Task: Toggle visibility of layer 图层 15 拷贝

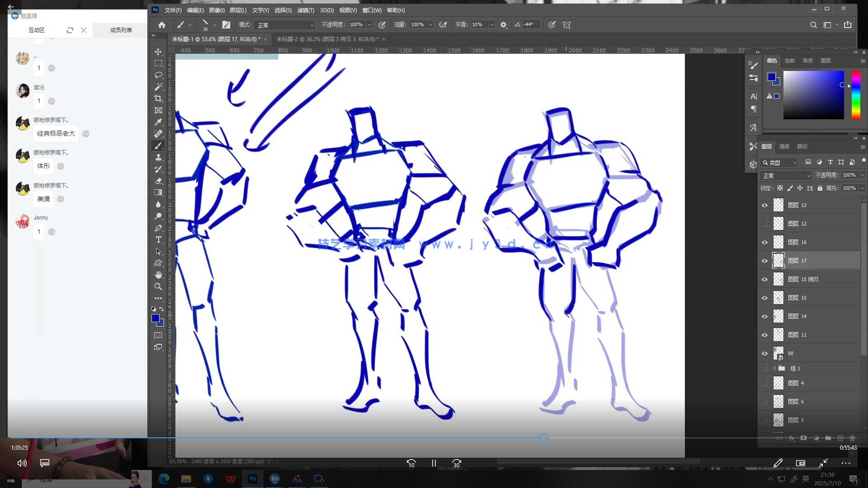Action: click(x=764, y=279)
